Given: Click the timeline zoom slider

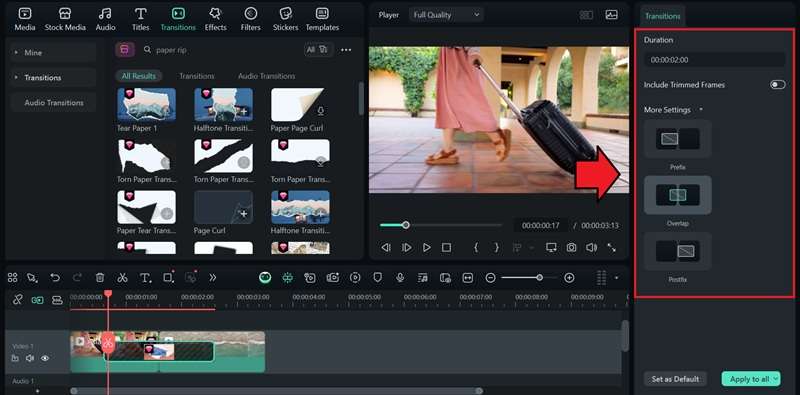Looking at the screenshot, I should tap(530, 278).
